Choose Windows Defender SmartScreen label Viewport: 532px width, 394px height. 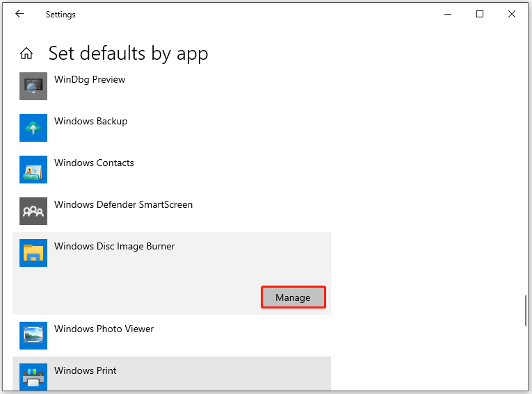point(124,204)
